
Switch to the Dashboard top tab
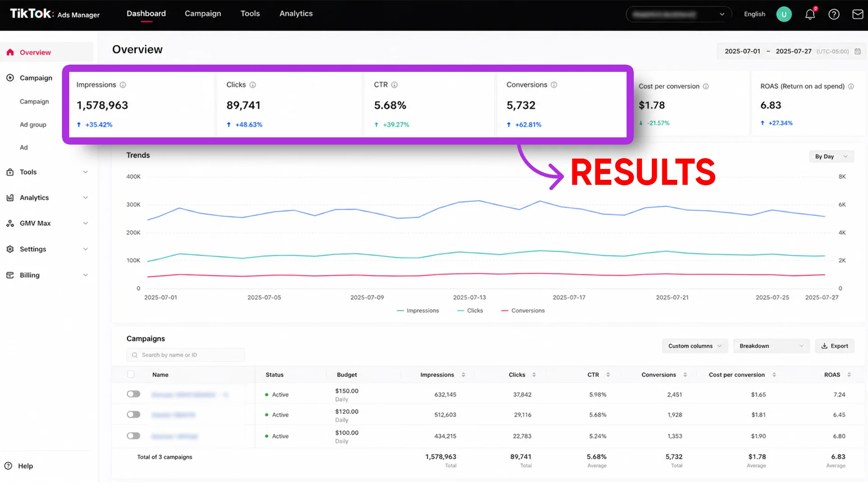pyautogui.click(x=146, y=14)
